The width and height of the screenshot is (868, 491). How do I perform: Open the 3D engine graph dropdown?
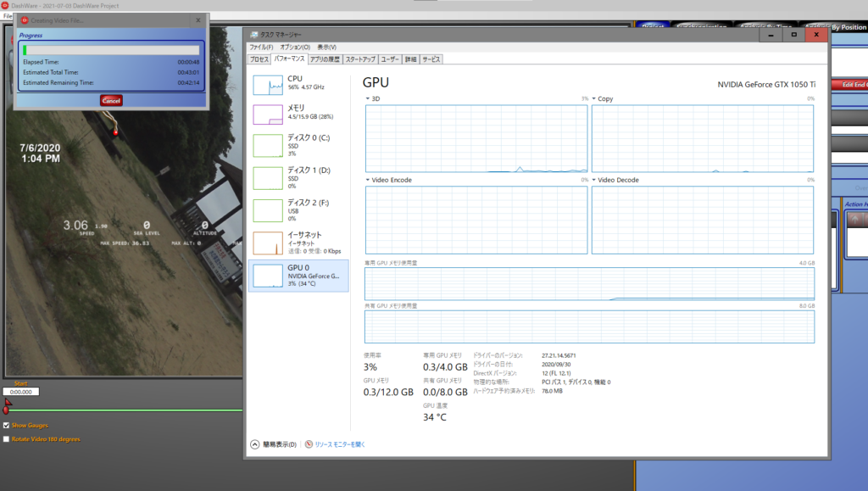(368, 99)
